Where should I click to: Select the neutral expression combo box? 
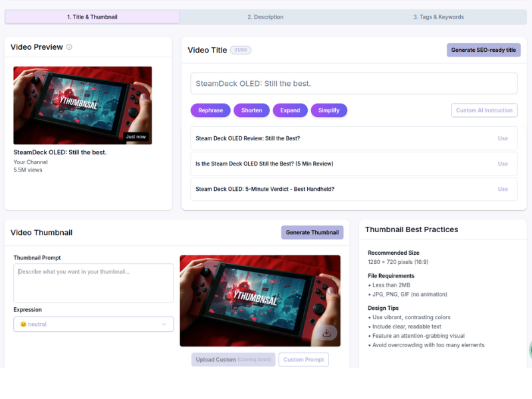(x=94, y=325)
